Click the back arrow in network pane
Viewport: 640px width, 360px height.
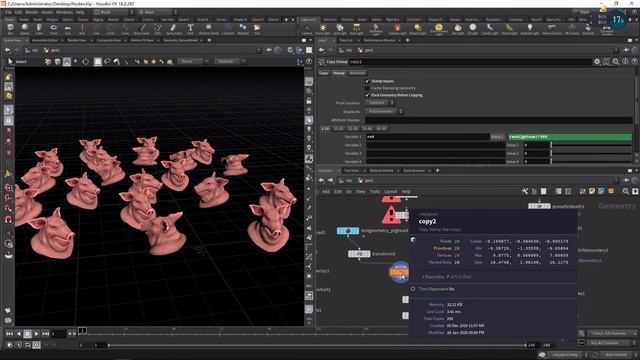tap(321, 180)
